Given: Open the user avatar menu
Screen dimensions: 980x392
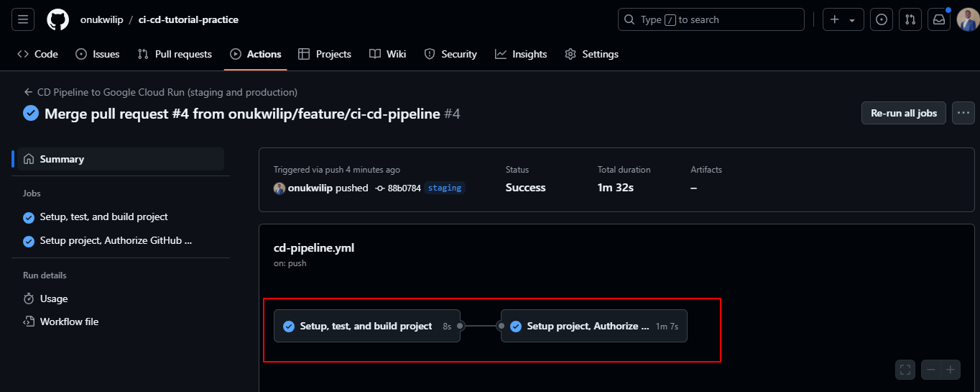Looking at the screenshot, I should pos(968,19).
